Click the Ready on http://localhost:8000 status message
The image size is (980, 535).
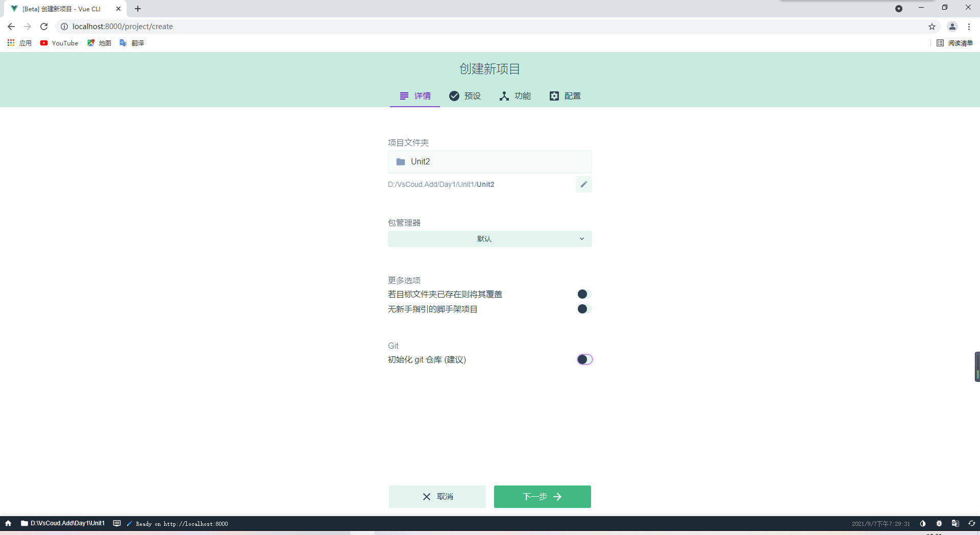[182, 524]
